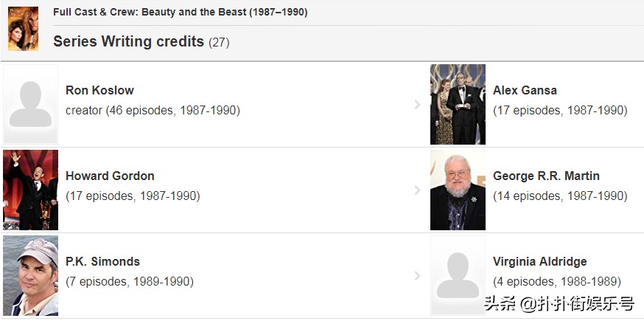
Task: Click the Series Writing credits heading
Action: [x=128, y=41]
